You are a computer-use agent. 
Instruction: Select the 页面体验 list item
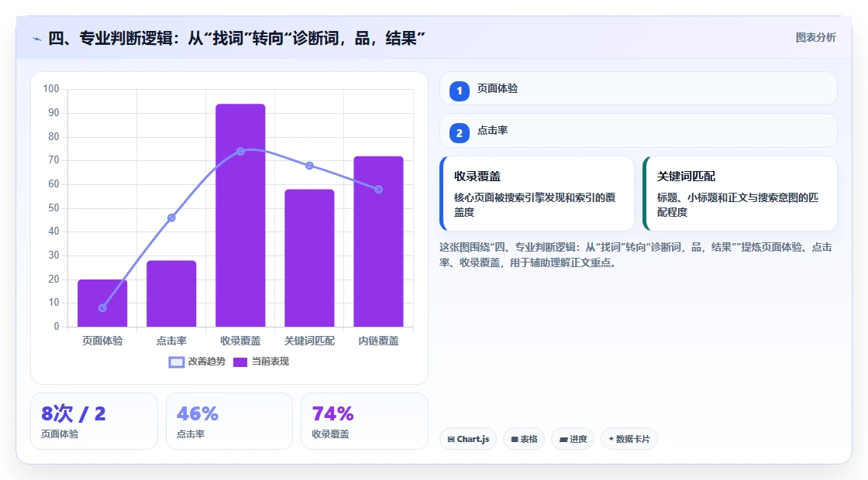(x=639, y=88)
